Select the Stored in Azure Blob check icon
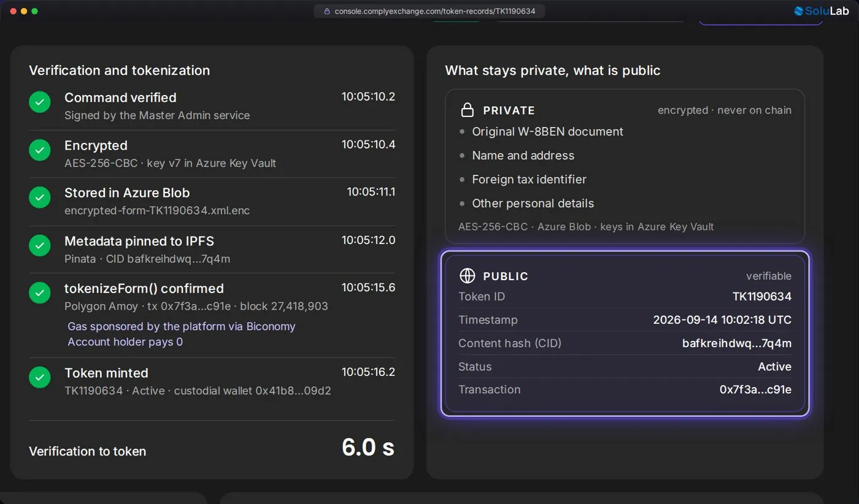This screenshot has width=859, height=504. point(40,197)
